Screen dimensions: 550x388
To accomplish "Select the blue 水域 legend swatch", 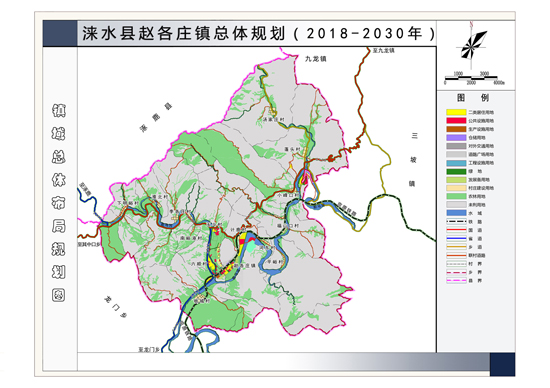I will coord(456,213).
